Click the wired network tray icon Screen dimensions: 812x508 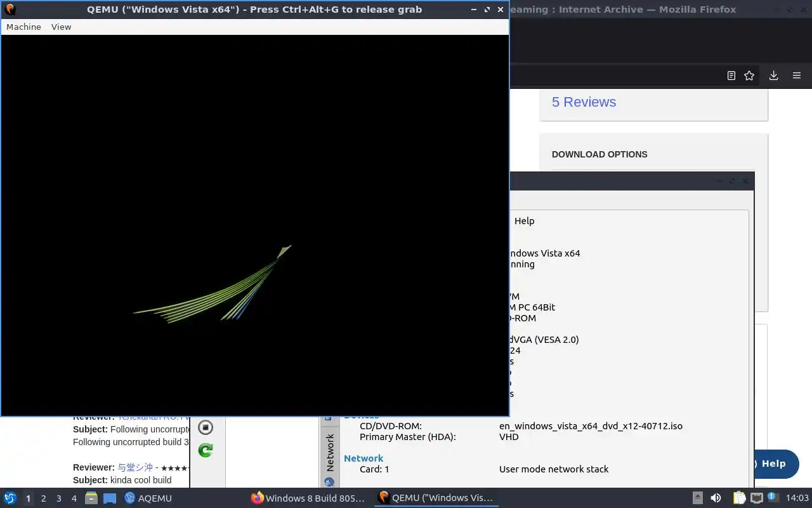757,498
